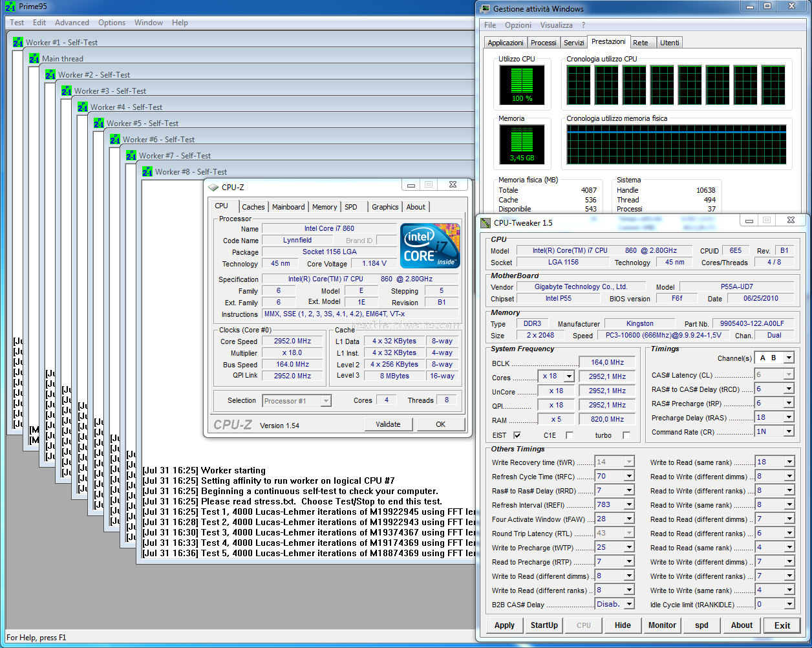Image resolution: width=812 pixels, height=648 pixels.
Task: Switch to CPU-Z Memory tab
Action: (x=325, y=207)
